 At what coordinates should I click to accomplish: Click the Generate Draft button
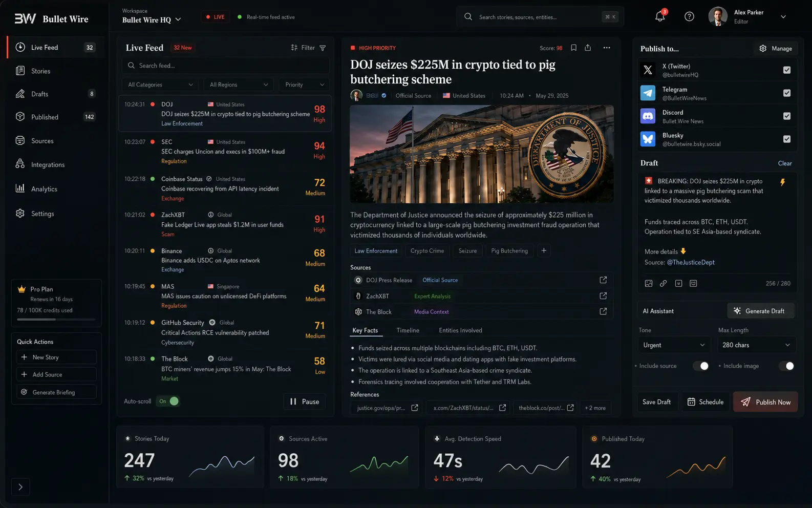pyautogui.click(x=761, y=311)
